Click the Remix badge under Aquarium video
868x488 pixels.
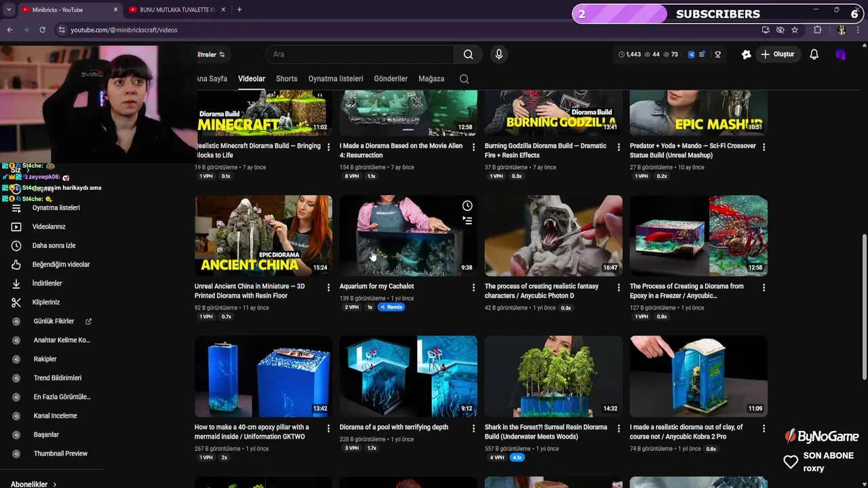pos(391,307)
